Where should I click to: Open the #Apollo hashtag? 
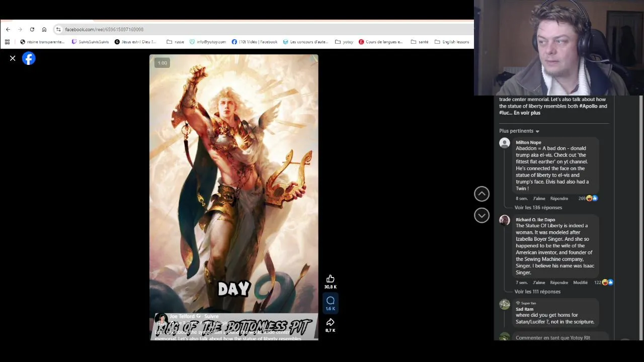pyautogui.click(x=588, y=106)
